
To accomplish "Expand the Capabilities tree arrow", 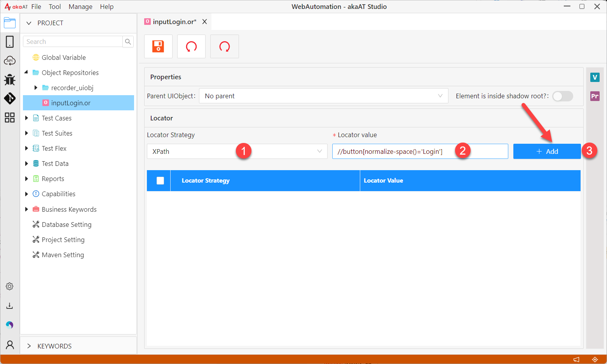I will [x=26, y=194].
